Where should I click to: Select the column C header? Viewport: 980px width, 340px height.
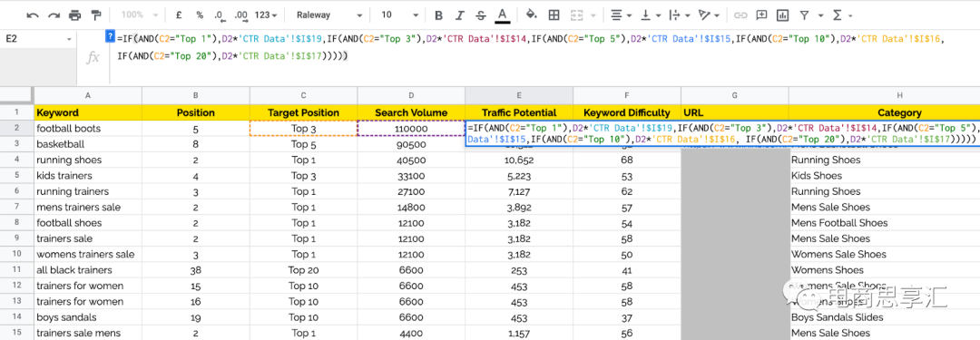click(x=303, y=95)
